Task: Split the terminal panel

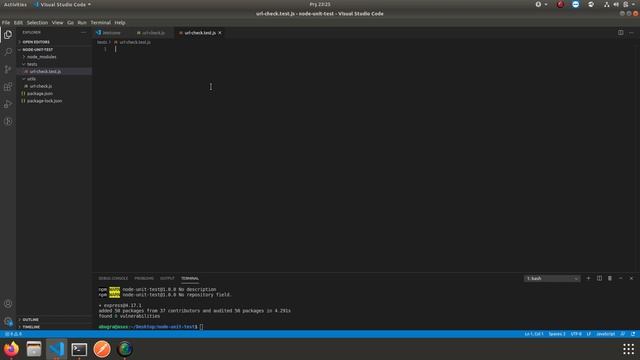Action: click(x=599, y=278)
